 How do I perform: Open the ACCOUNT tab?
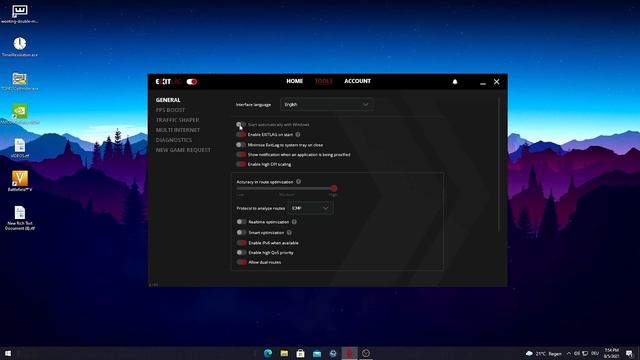(x=358, y=81)
